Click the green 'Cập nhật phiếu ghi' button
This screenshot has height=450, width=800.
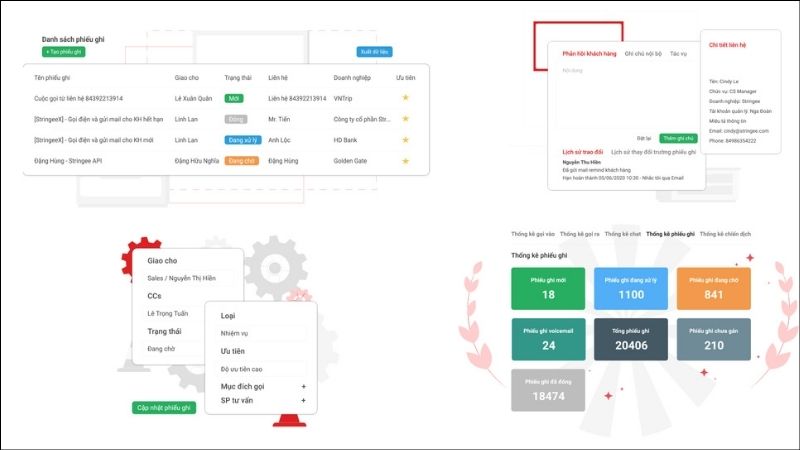click(x=164, y=408)
